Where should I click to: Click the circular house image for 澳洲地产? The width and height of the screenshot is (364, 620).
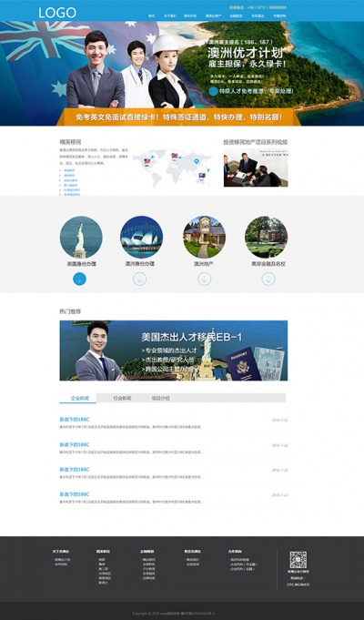coord(205,238)
